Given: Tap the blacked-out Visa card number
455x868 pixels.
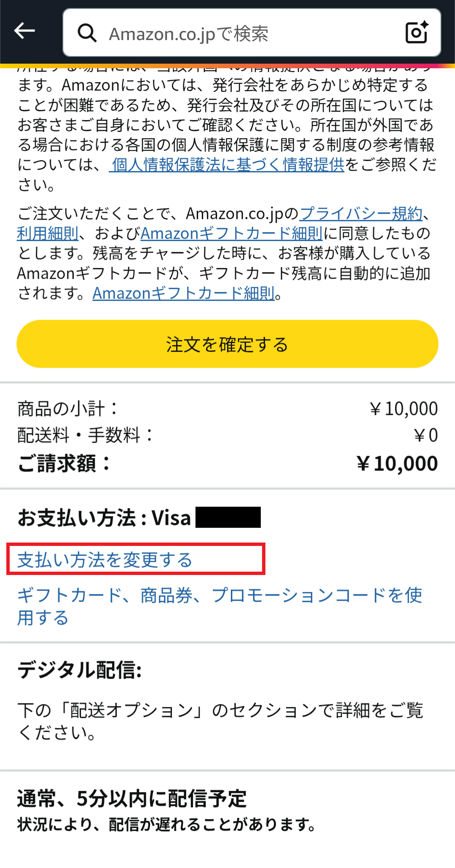Looking at the screenshot, I should pyautogui.click(x=228, y=517).
